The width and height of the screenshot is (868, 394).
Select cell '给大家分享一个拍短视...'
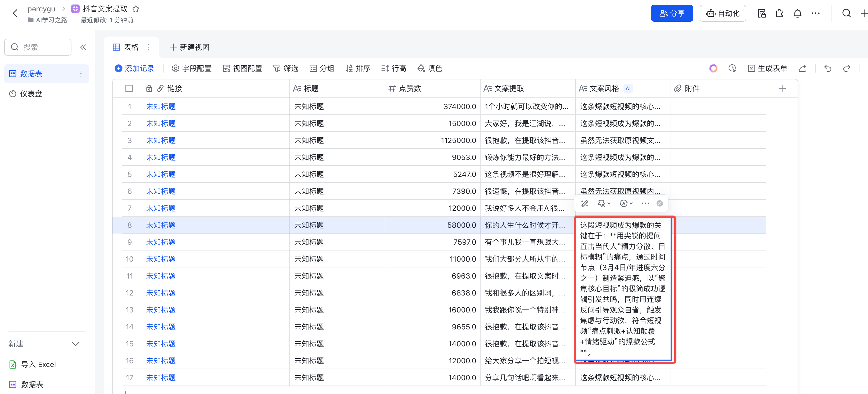pos(528,361)
